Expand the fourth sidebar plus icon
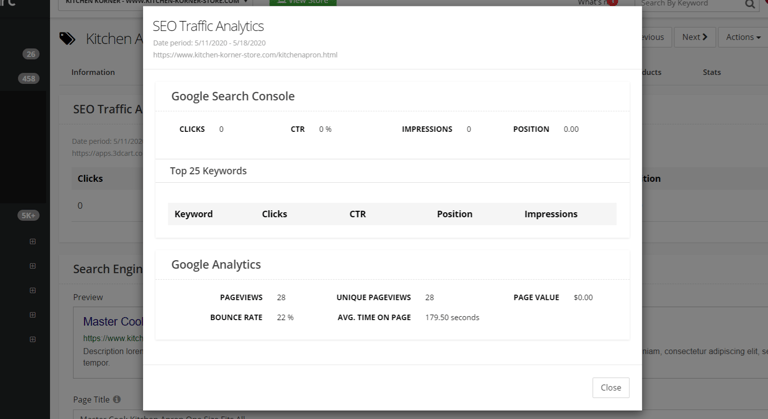 [32, 315]
